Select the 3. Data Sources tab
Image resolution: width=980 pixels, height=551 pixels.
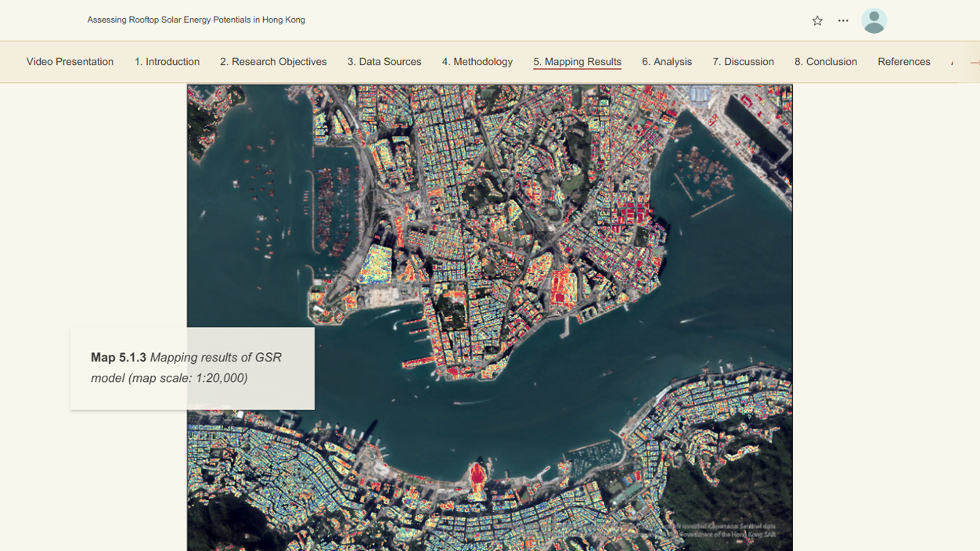point(384,62)
